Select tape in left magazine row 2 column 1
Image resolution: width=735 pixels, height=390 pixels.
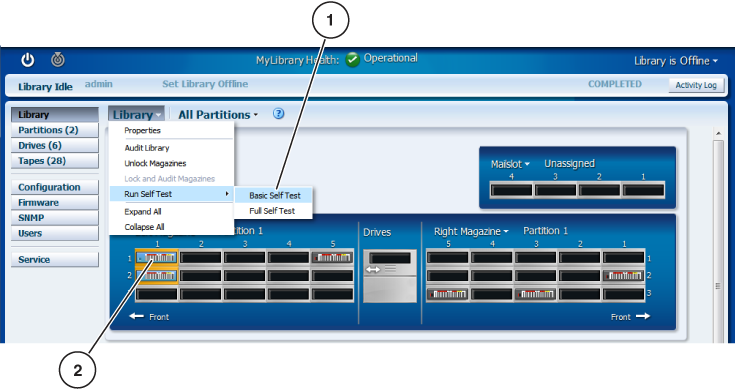coord(157,276)
